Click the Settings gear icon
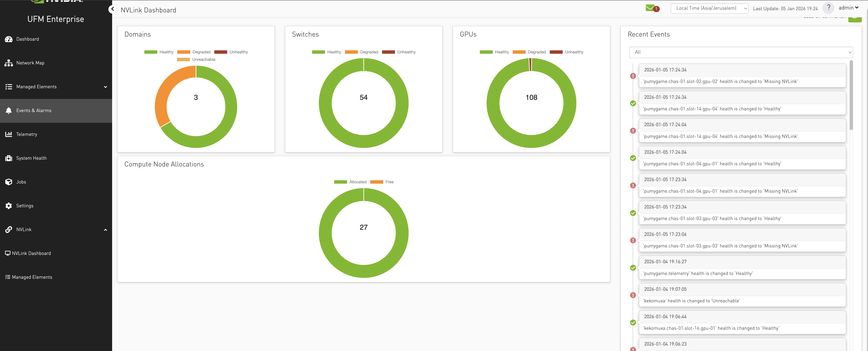Screen dimensions: 868x351 (9, 206)
